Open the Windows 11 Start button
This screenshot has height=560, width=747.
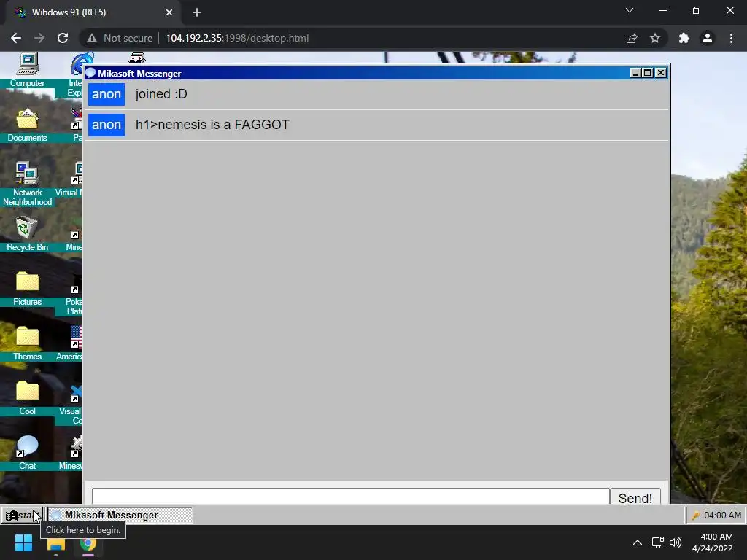(x=23, y=542)
